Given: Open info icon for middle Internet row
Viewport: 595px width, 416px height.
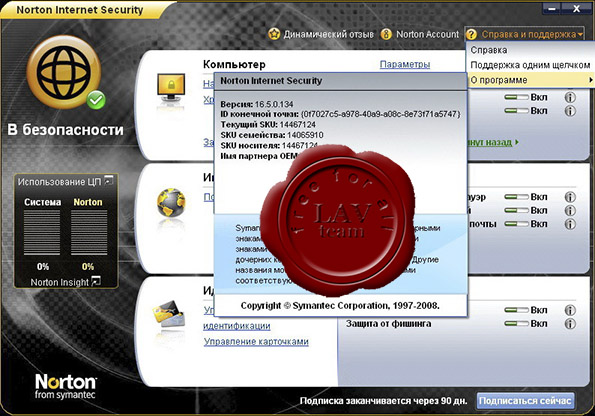Looking at the screenshot, I should (x=570, y=210).
